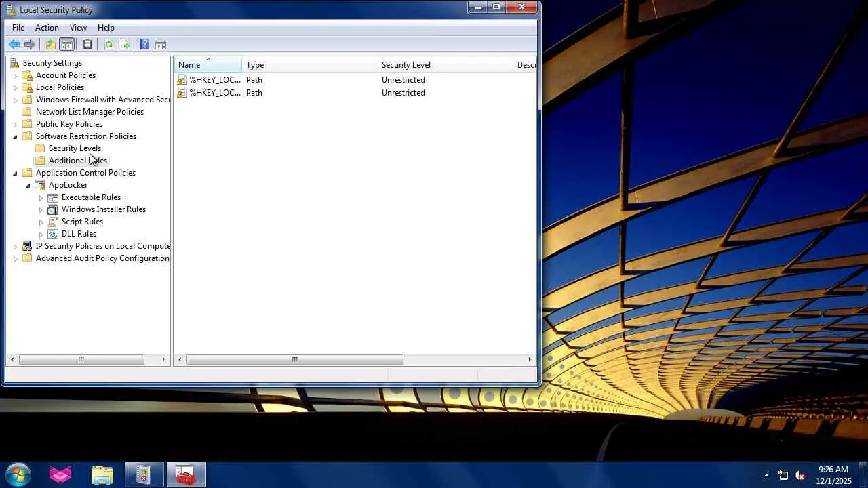The height and width of the screenshot is (488, 868).
Task: Click the Executable Rules node icon
Action: tap(53, 197)
